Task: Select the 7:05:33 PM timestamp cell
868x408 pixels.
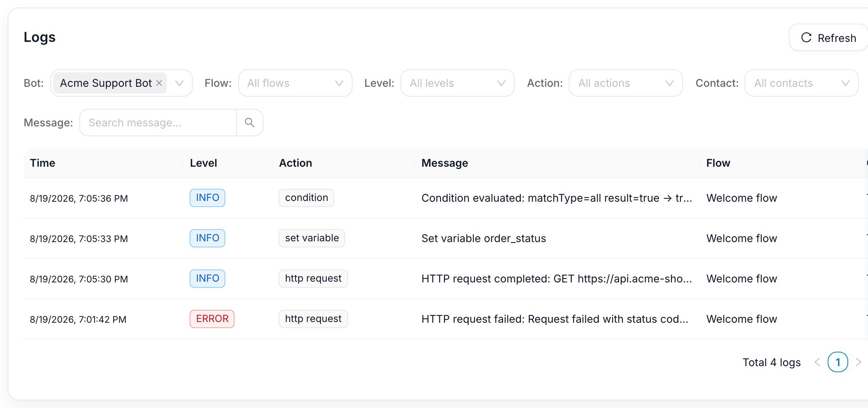Action: click(79, 239)
